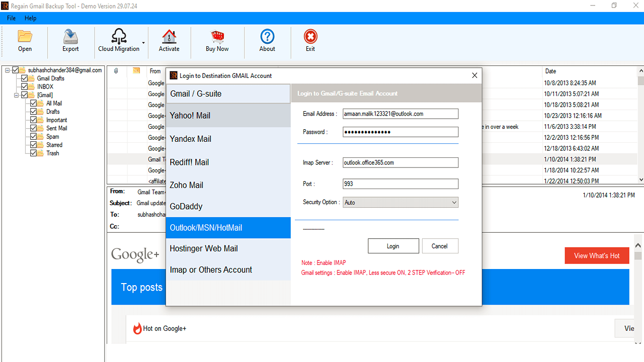Select the Starred folder in tree
644x362 pixels.
tap(54, 145)
